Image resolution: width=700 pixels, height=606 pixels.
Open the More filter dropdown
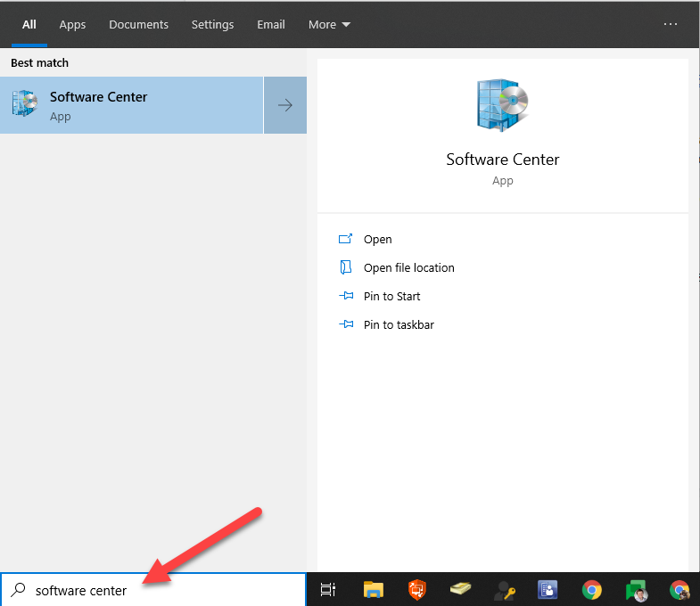(x=329, y=24)
